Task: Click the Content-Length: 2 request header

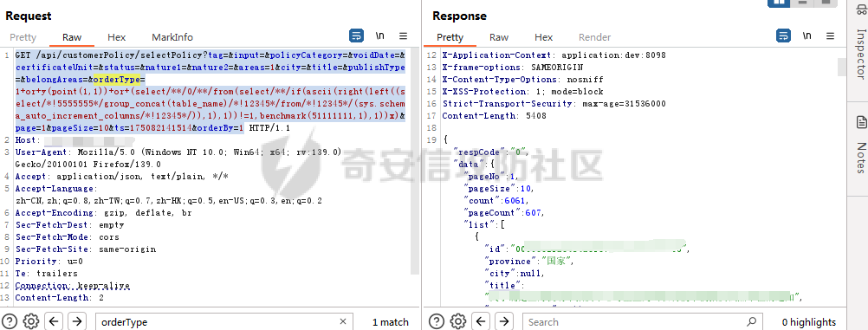Action: pos(60,298)
